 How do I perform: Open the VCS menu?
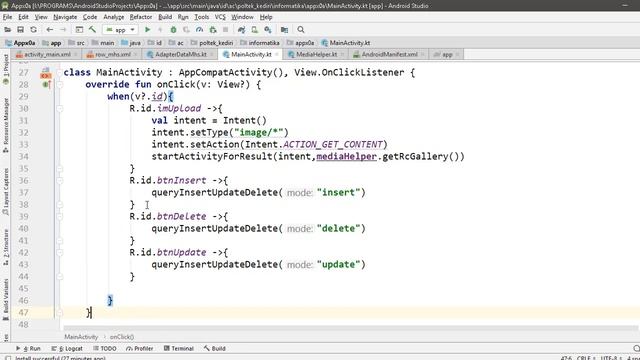(x=220, y=17)
